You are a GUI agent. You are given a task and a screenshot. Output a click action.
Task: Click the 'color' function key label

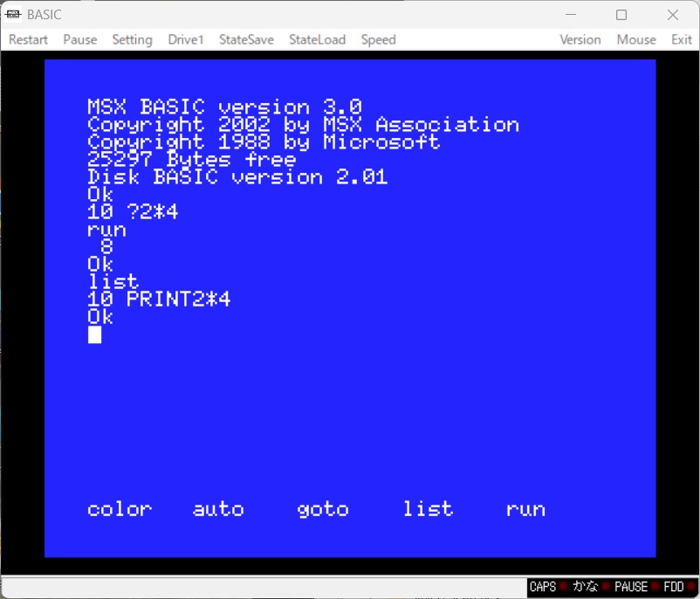click(120, 509)
